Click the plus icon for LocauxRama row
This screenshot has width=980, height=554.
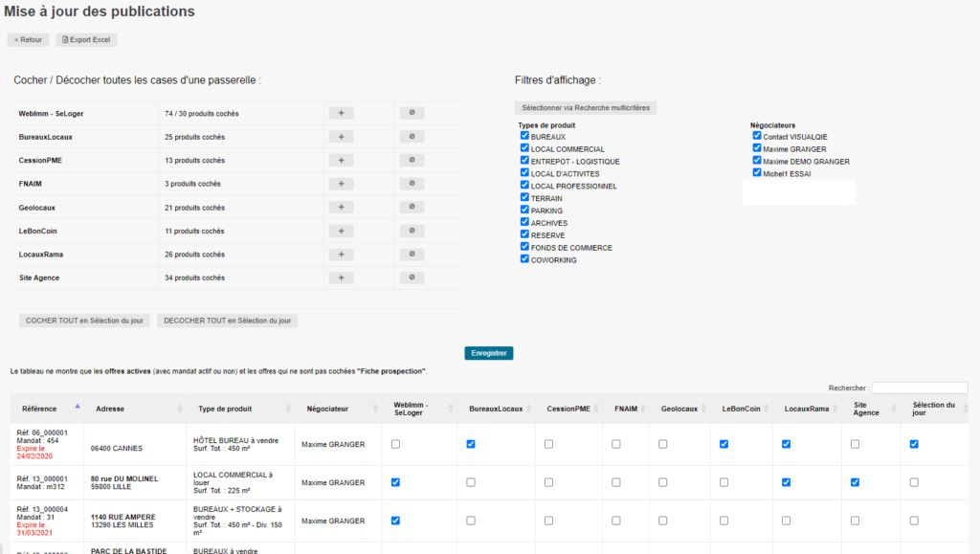[x=341, y=255]
